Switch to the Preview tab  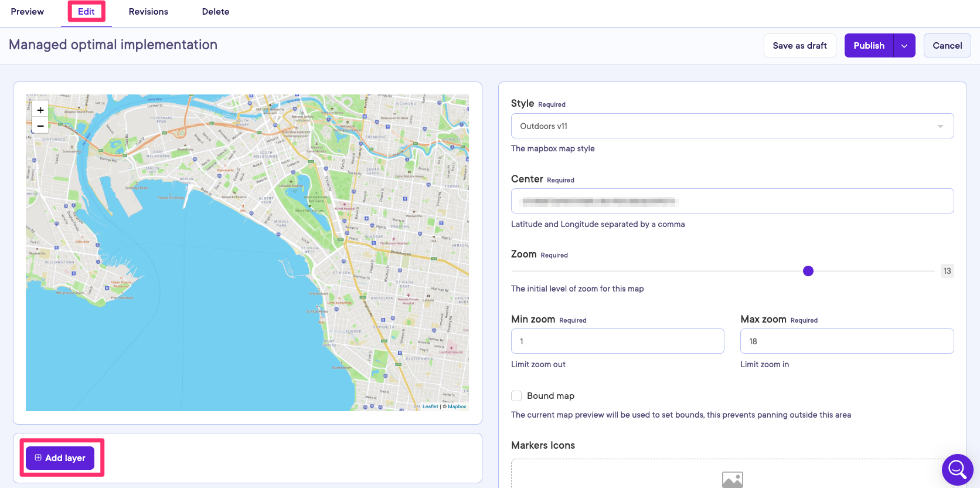pyautogui.click(x=28, y=12)
